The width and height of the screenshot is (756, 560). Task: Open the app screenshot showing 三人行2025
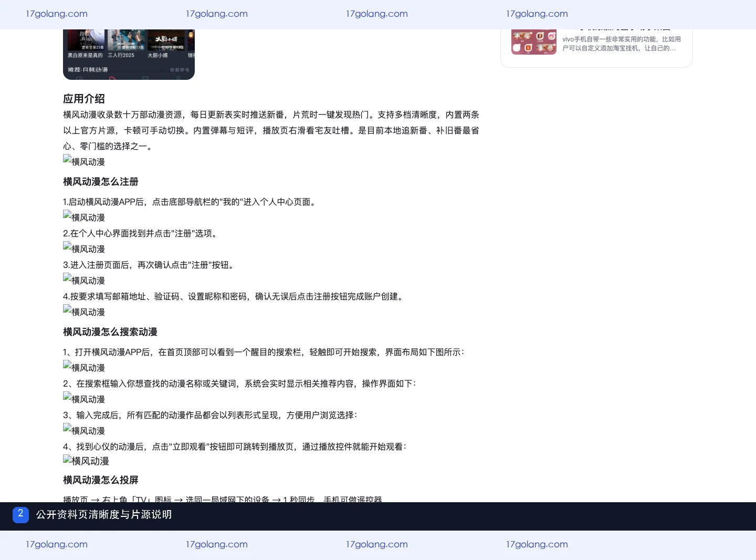[129, 55]
